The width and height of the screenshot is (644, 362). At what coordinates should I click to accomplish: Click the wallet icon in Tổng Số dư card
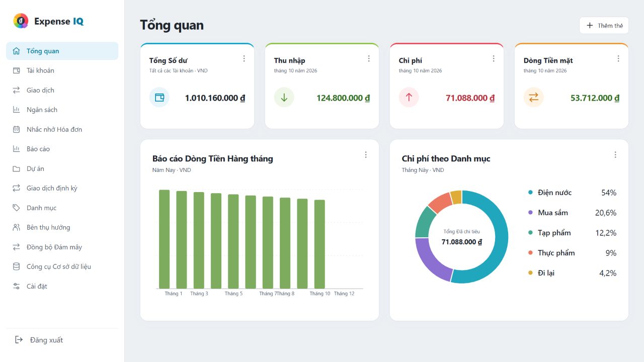(x=159, y=98)
